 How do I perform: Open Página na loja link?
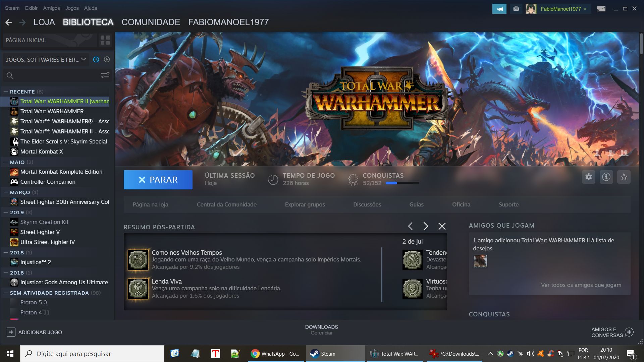tap(150, 204)
